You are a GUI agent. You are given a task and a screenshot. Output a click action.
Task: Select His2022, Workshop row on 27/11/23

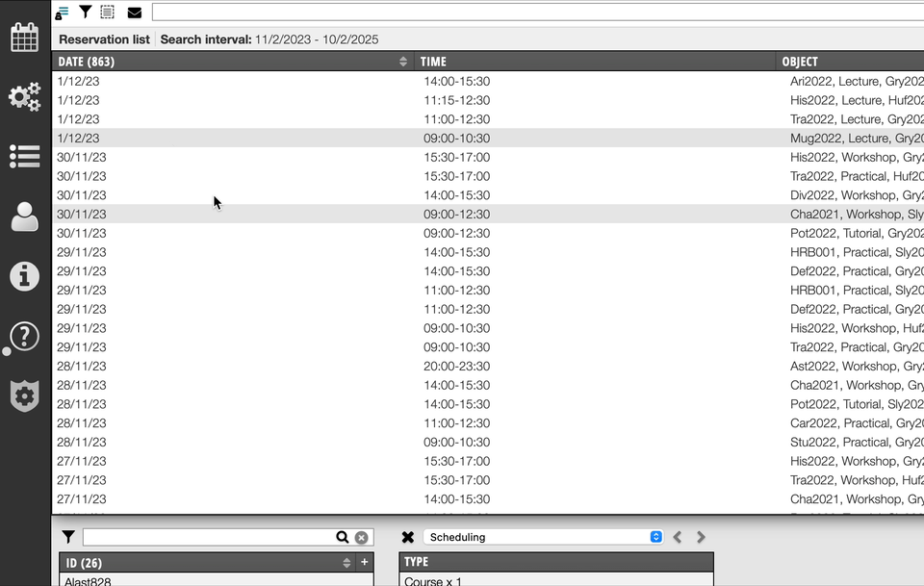488,461
